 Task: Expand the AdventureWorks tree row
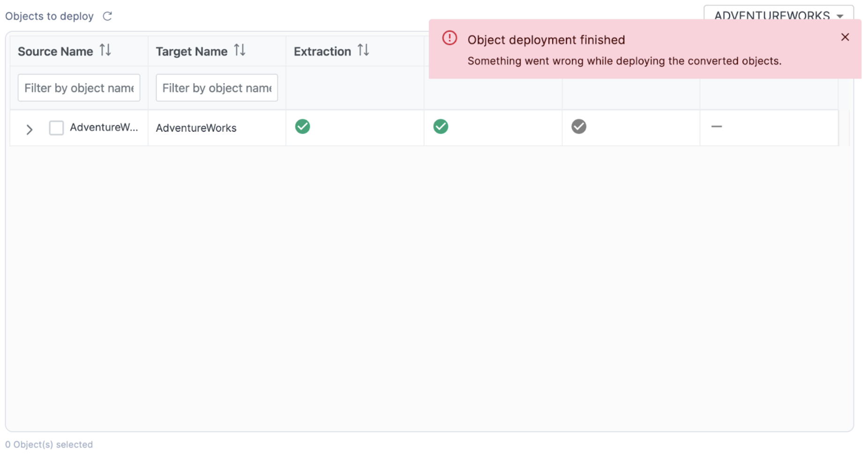point(30,129)
